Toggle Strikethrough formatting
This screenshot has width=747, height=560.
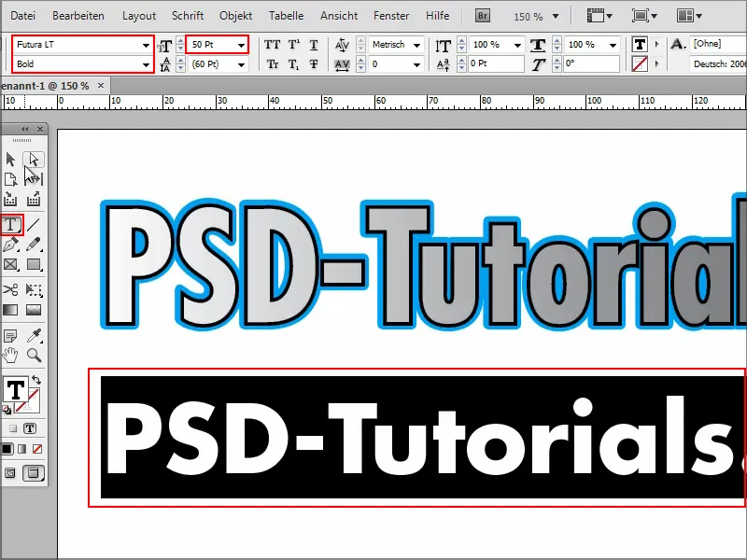[x=314, y=63]
